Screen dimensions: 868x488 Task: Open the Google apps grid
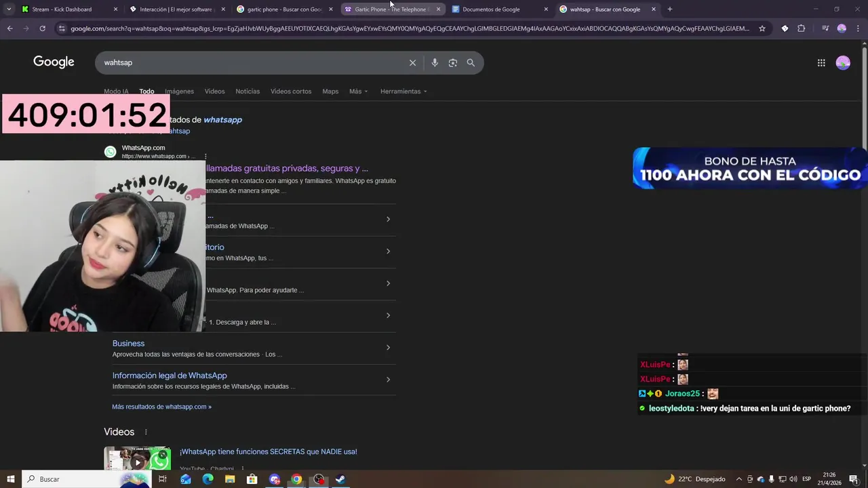[x=821, y=62]
